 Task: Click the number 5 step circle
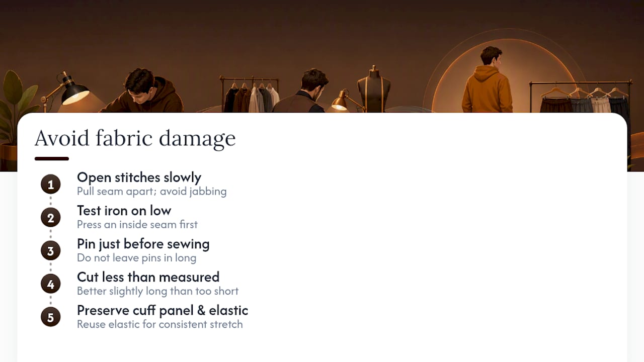click(50, 317)
